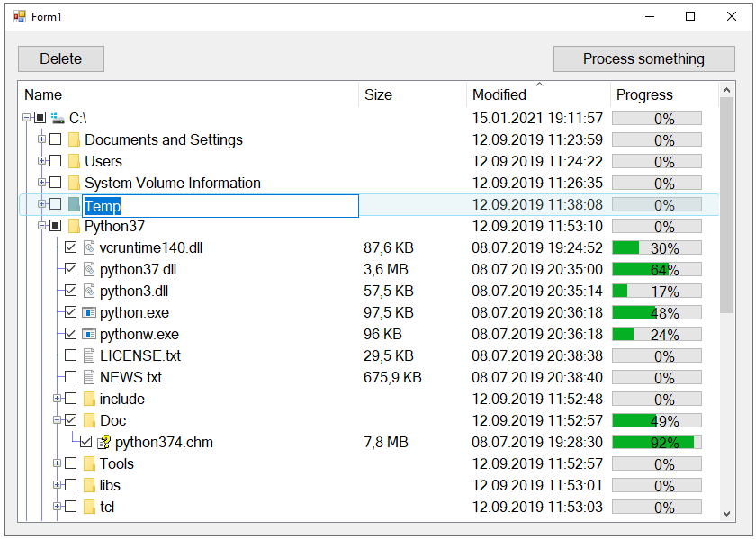Select the vcruntime140.dll file icon

89,247
